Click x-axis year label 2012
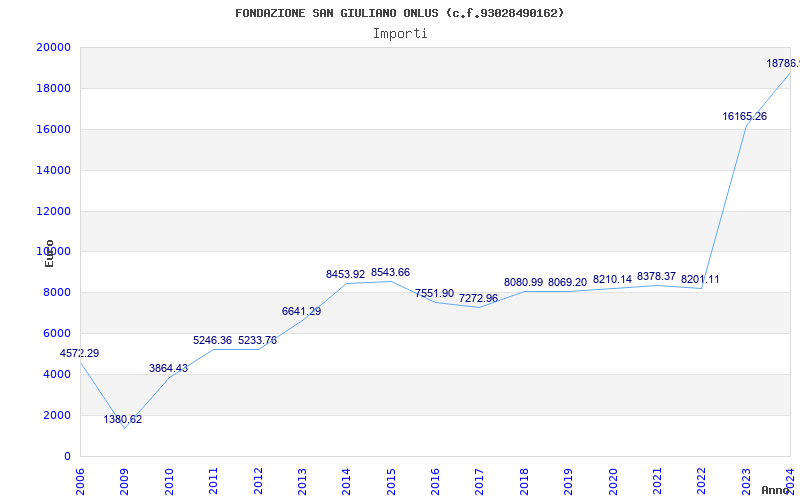800x500 pixels. click(258, 481)
